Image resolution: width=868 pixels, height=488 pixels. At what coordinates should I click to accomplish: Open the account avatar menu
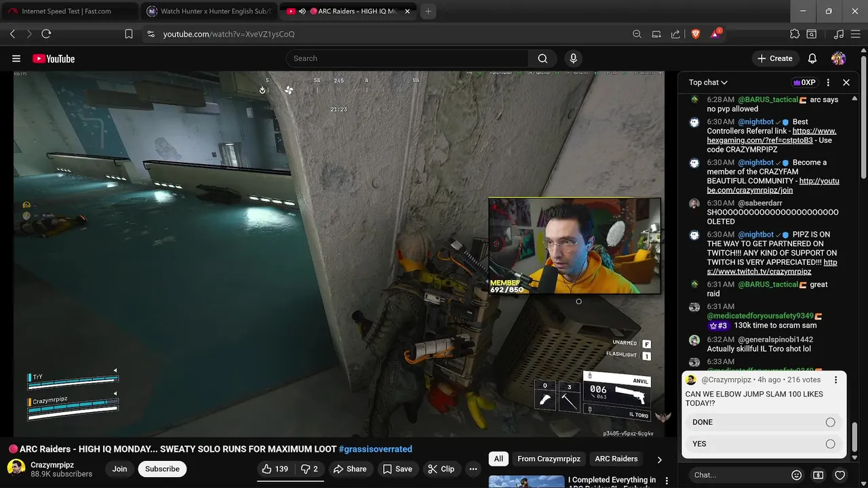click(838, 59)
